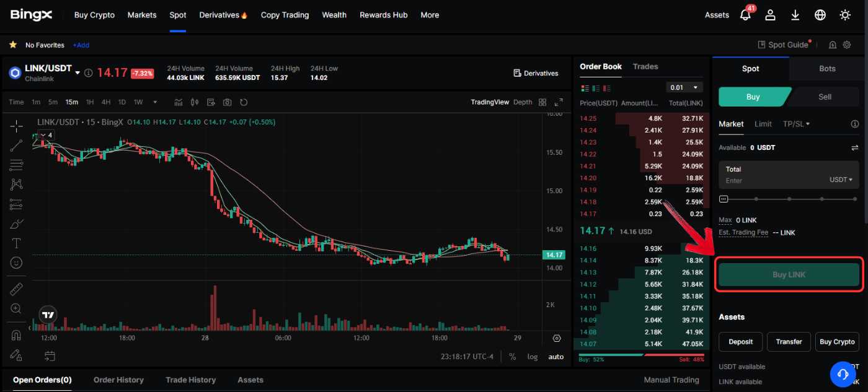The width and height of the screenshot is (868, 392).
Task: Click the download app icon
Action: coord(795,15)
